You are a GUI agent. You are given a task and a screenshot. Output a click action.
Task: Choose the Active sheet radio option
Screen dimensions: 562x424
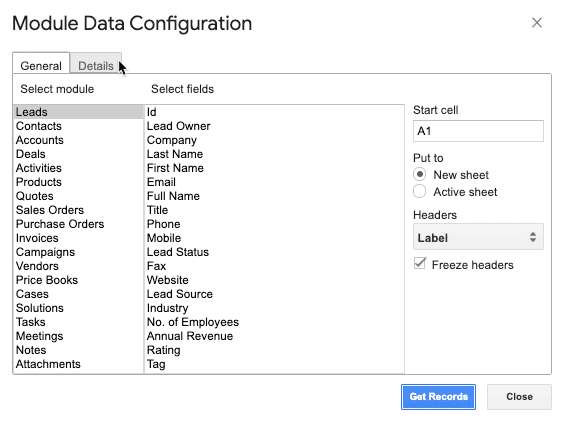tap(419, 191)
